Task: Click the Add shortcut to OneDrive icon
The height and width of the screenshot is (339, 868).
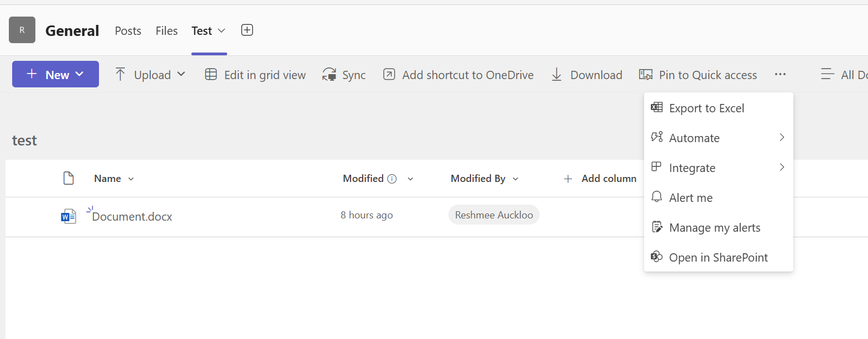Action: (x=389, y=74)
